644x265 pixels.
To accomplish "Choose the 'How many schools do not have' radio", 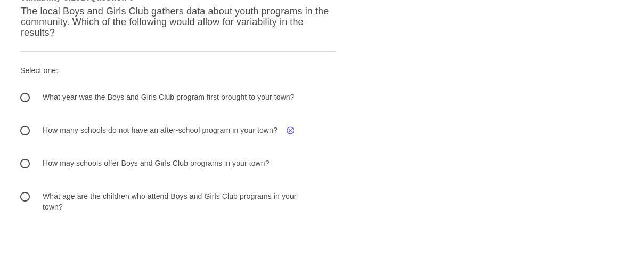I will [x=25, y=131].
